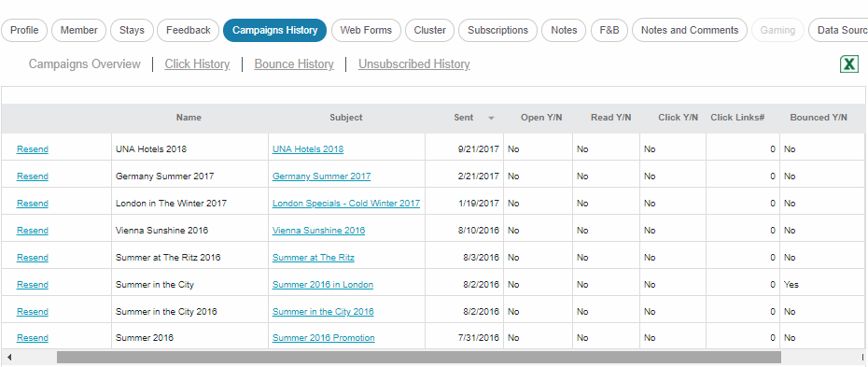The image size is (868, 367).
Task: Sort by the Open Y/N column header
Action: point(541,118)
